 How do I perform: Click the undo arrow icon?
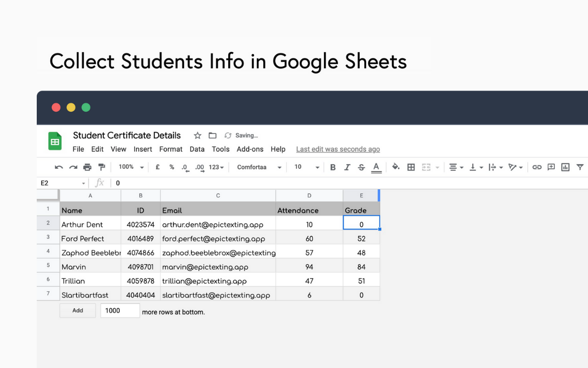click(x=59, y=167)
